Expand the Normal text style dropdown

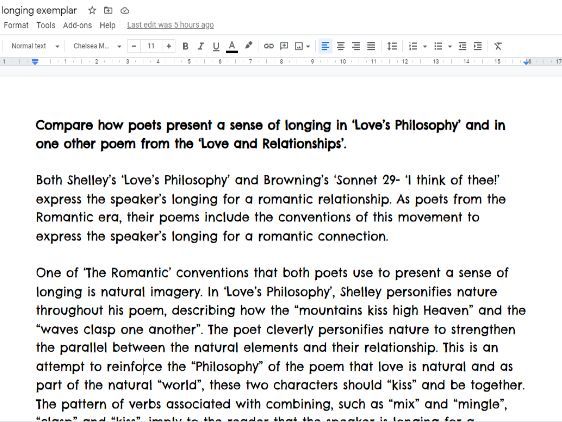(x=35, y=46)
